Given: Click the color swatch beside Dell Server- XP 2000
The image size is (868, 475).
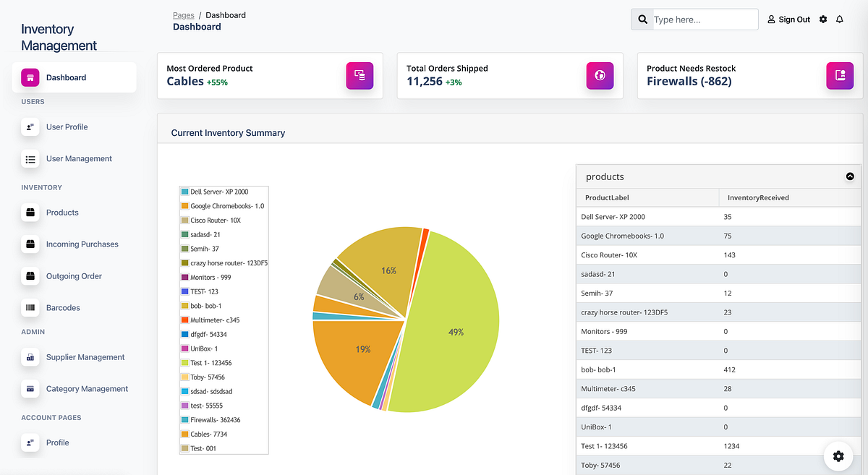Looking at the screenshot, I should pos(184,192).
